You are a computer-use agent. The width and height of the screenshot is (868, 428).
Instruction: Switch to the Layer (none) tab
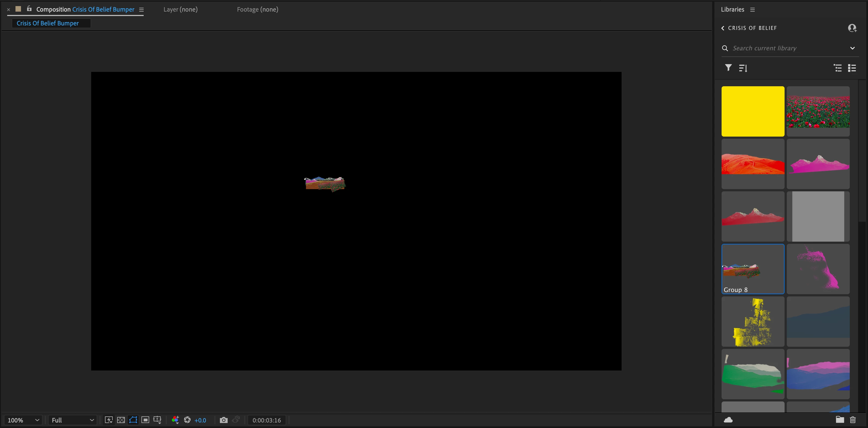click(x=181, y=9)
